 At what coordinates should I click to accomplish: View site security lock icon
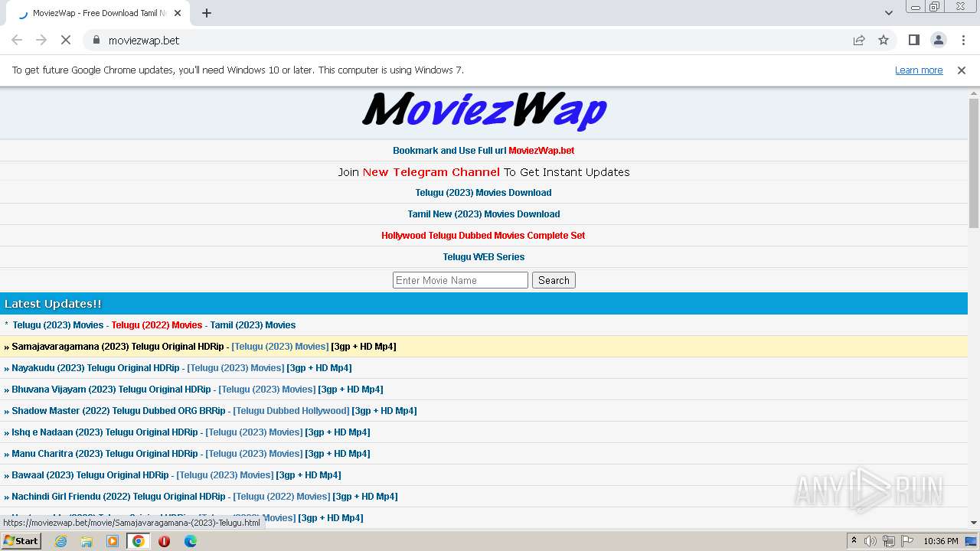coord(96,40)
